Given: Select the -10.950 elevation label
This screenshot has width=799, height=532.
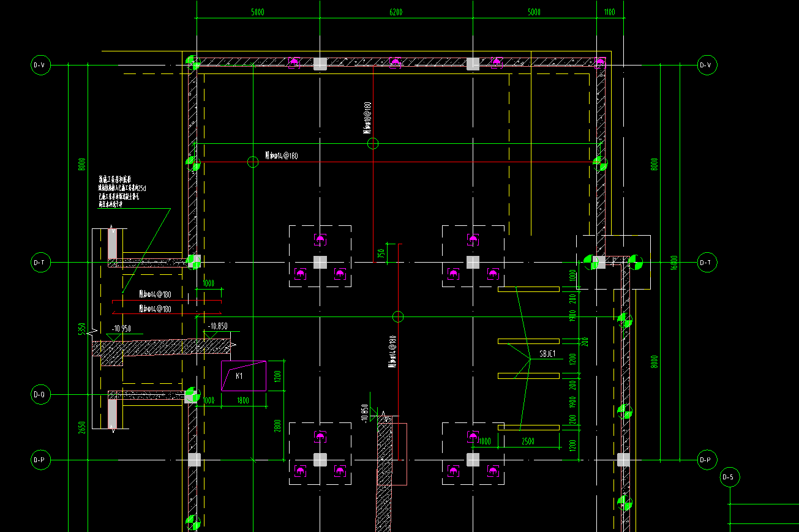Looking at the screenshot, I should click(122, 329).
